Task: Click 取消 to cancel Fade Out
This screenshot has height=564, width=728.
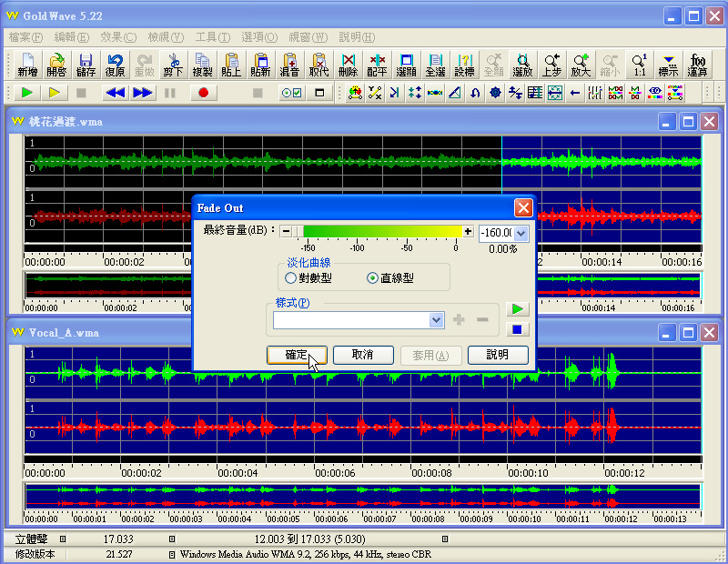Action: [363, 355]
